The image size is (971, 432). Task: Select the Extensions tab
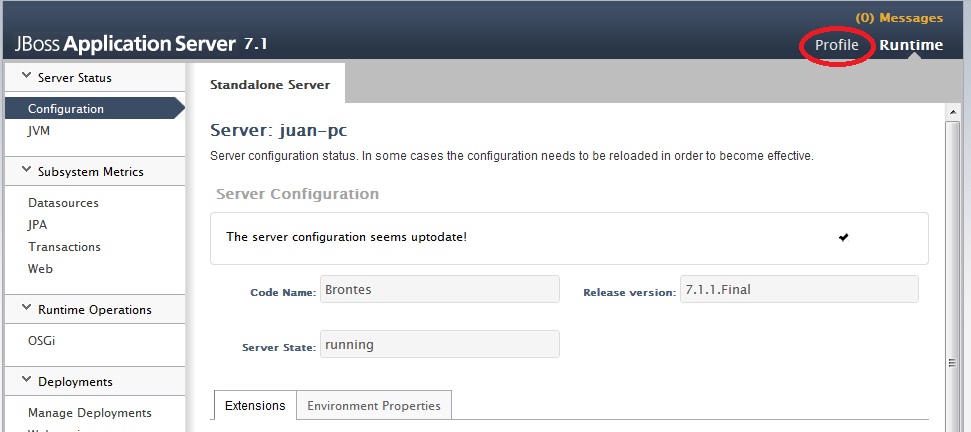point(255,406)
